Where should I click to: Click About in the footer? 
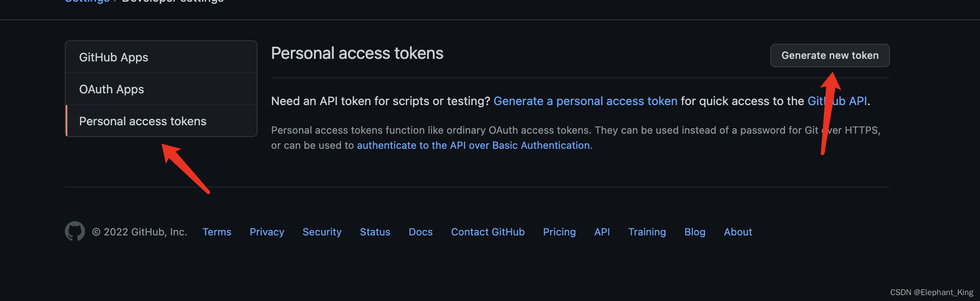[738, 232]
